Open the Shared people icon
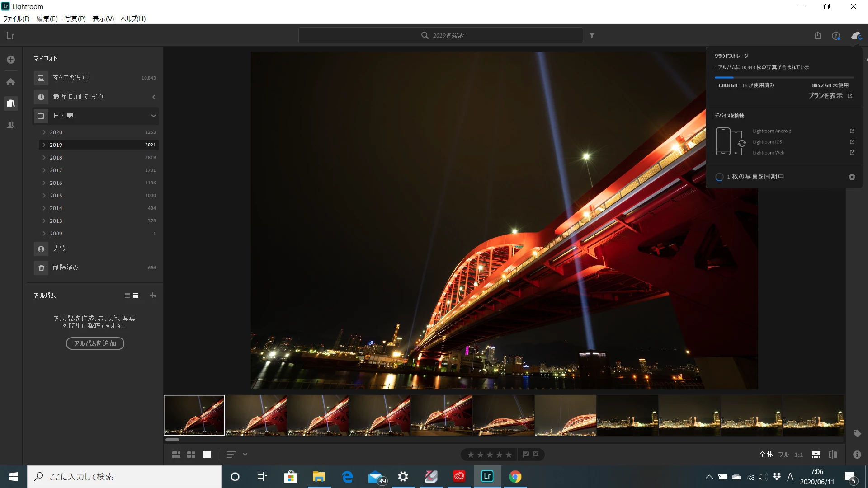868x488 pixels. [x=11, y=125]
